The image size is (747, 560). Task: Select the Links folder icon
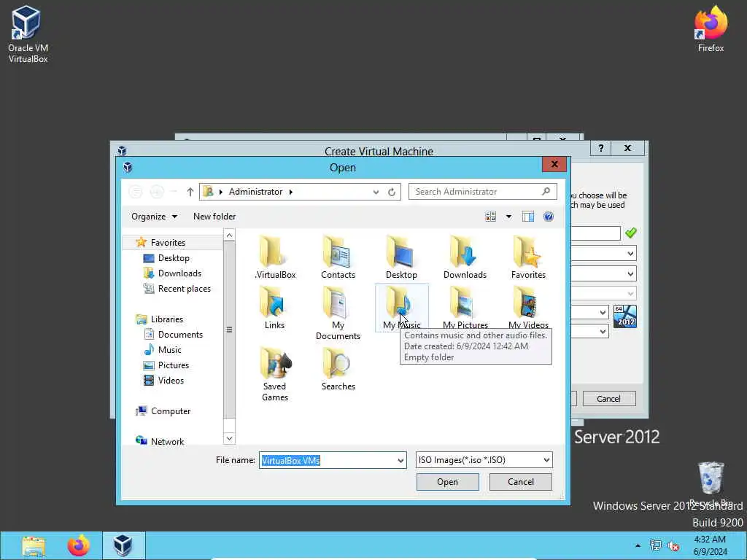274,308
